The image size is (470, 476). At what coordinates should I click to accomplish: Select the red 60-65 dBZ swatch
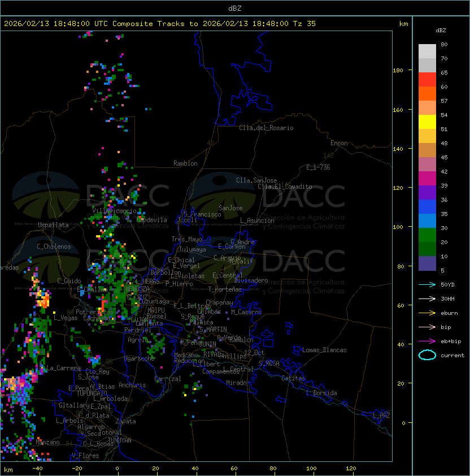(x=427, y=80)
